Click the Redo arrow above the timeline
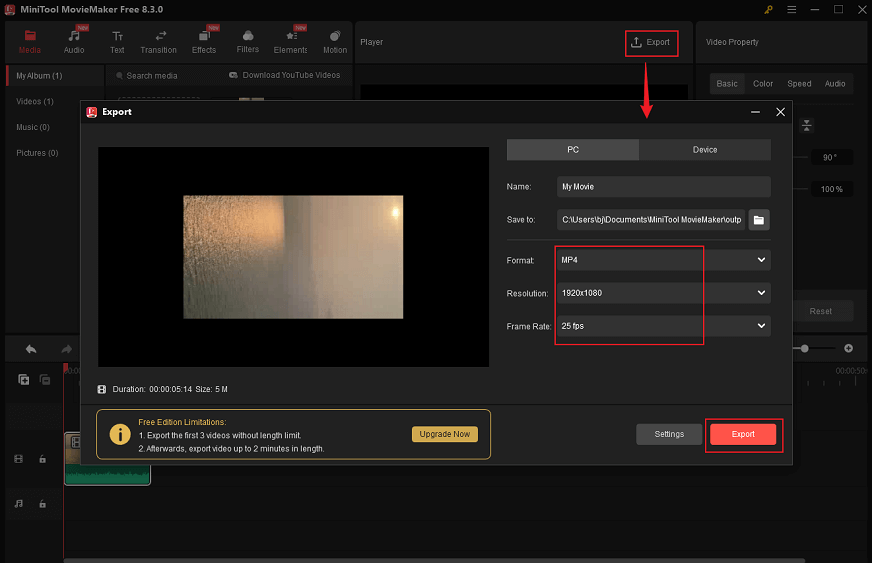Screen dimensions: 872x563 coord(66,349)
